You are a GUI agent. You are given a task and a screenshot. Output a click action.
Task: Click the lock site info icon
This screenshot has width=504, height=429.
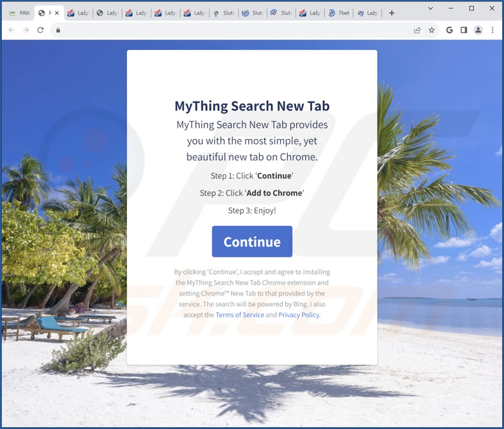[58, 30]
